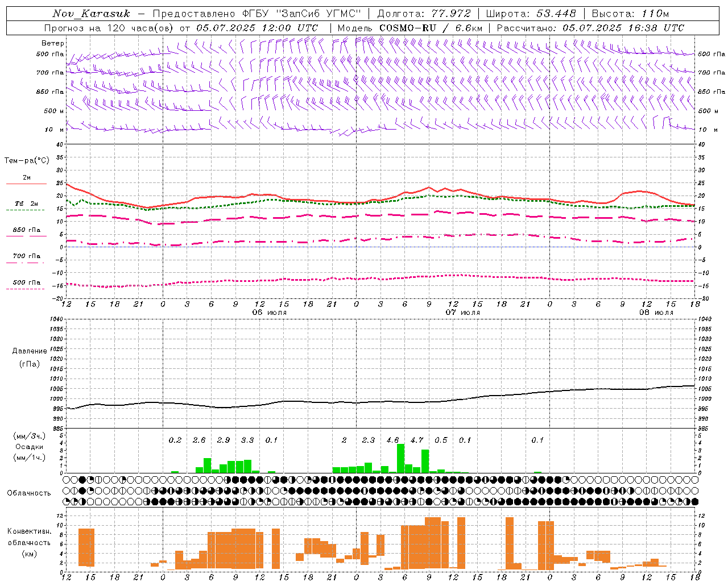The width and height of the screenshot is (728, 582).
Task: Click the '(мм/1ч.)' precipitation unit label
Action: click(29, 458)
